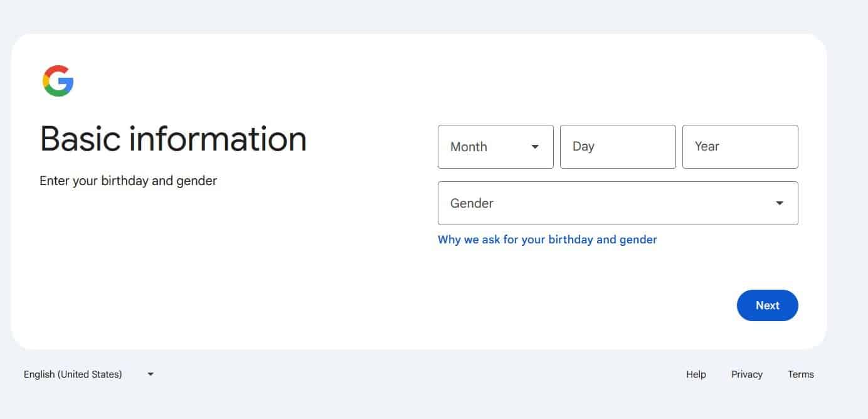Focus the Year input field
This screenshot has width=868, height=419.
(x=740, y=147)
